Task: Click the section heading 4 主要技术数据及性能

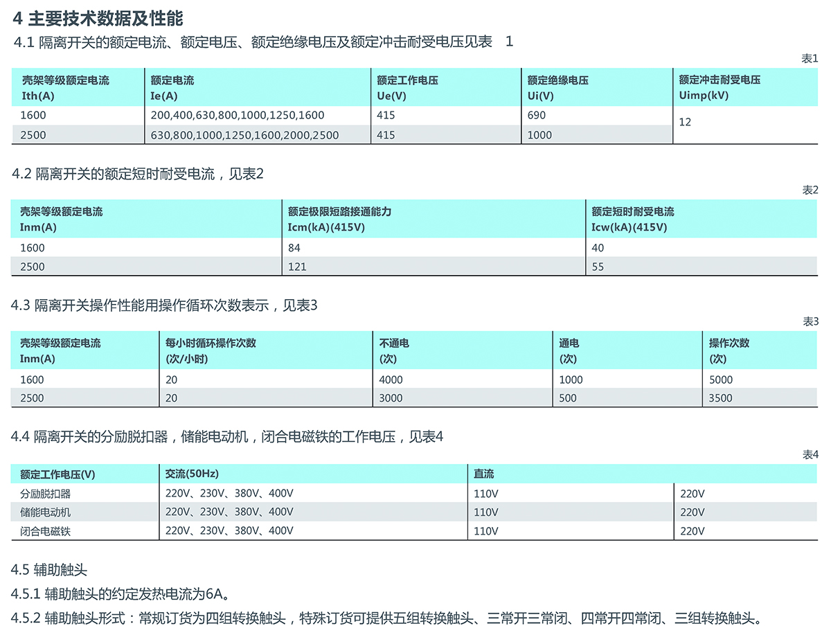Action: [x=98, y=17]
